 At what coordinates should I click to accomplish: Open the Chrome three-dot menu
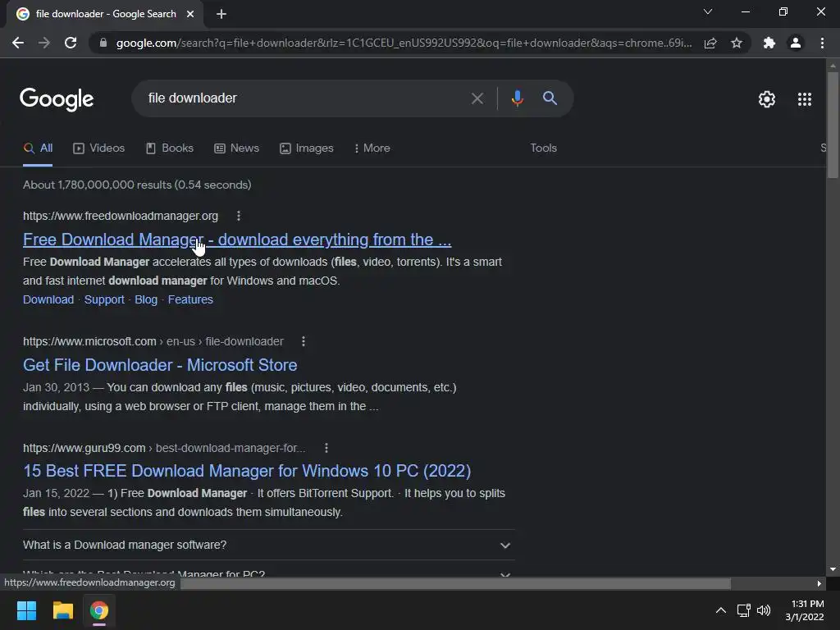pyautogui.click(x=822, y=43)
